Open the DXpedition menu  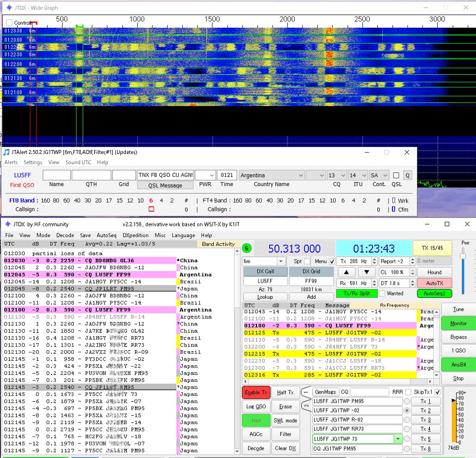point(136,235)
